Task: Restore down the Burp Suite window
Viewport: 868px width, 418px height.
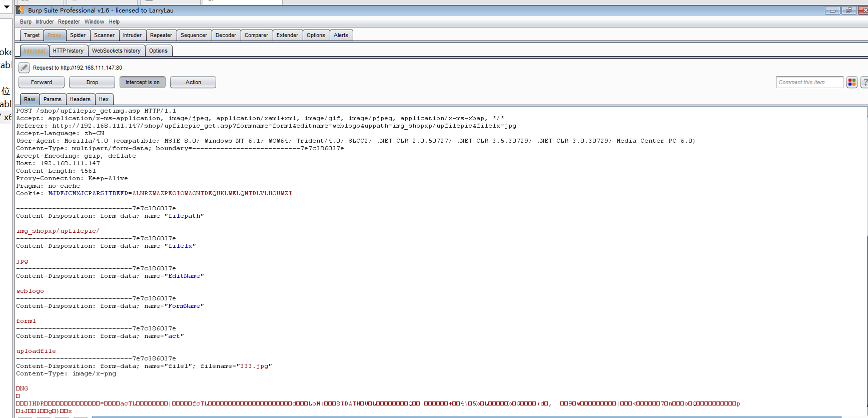Action: [849, 11]
